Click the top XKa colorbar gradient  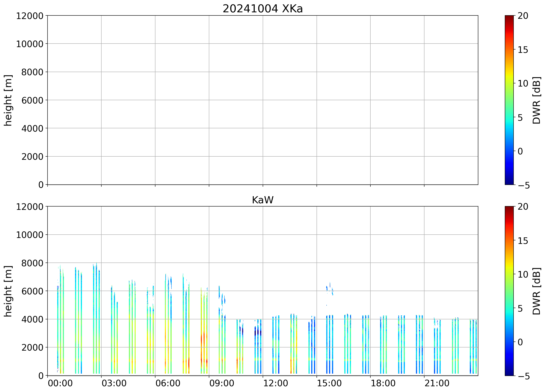(x=509, y=100)
